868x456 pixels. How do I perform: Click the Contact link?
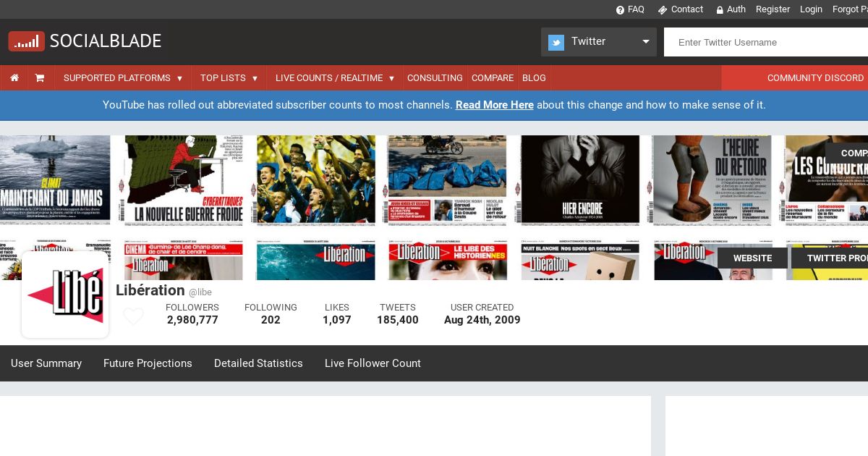[x=687, y=9]
